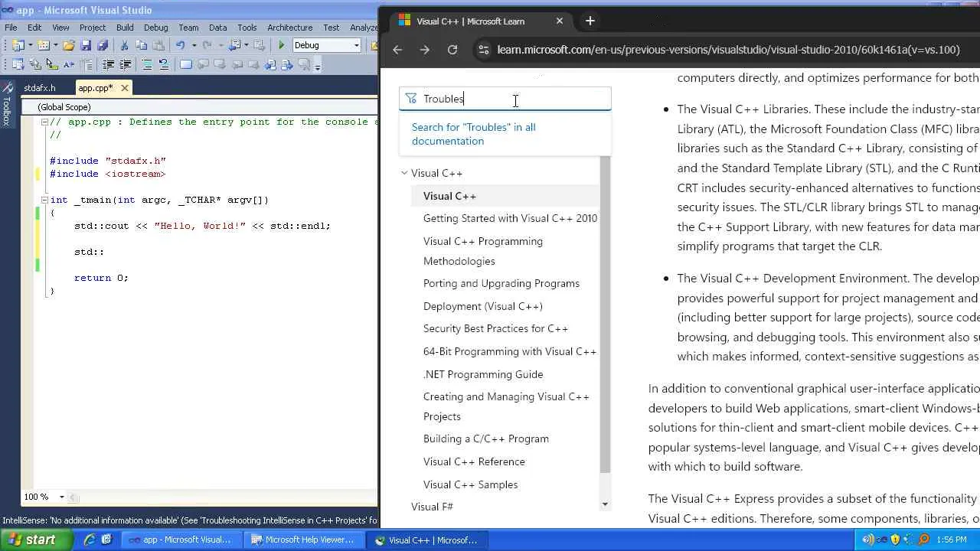980x551 pixels.
Task: Collapse the _tmain function outline
Action: coord(44,200)
